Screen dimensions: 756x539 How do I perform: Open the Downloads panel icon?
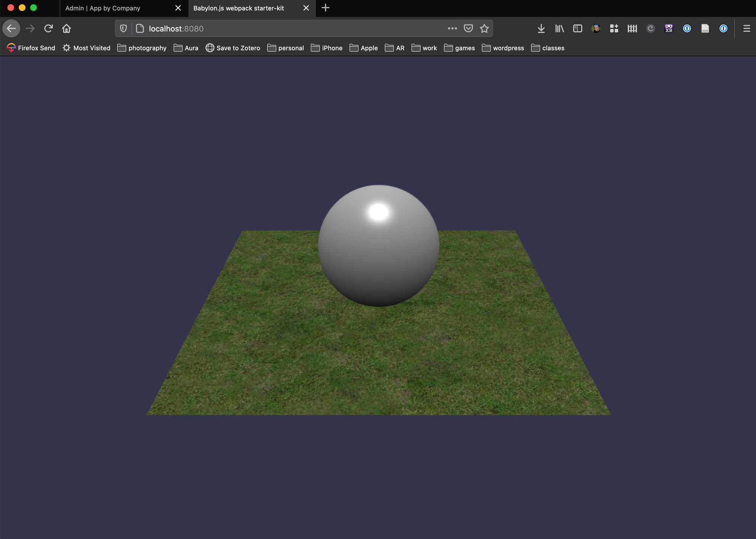(541, 28)
